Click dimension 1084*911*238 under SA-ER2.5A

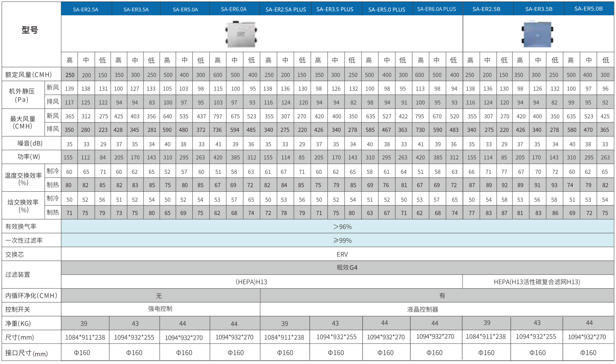pyautogui.click(x=85, y=337)
